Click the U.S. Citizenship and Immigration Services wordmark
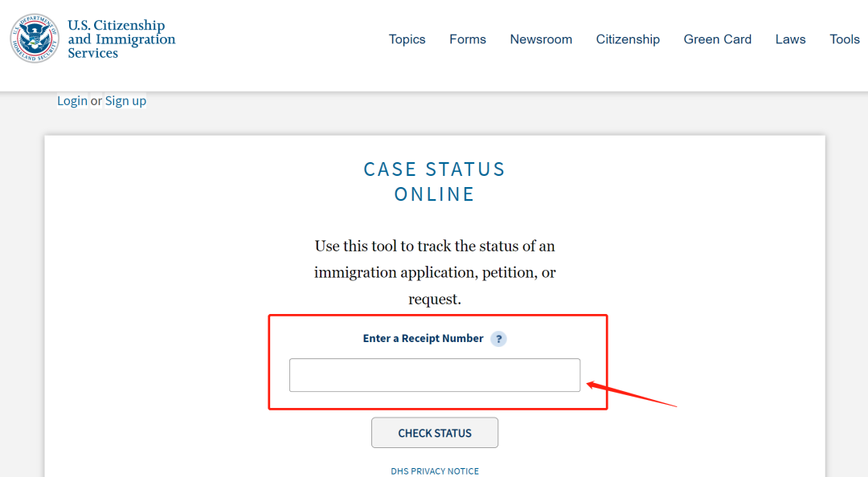The image size is (868, 477). tap(121, 39)
